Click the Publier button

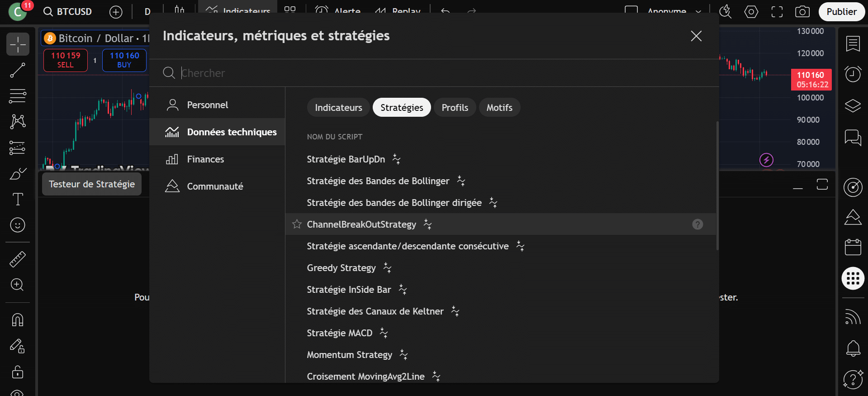(841, 12)
